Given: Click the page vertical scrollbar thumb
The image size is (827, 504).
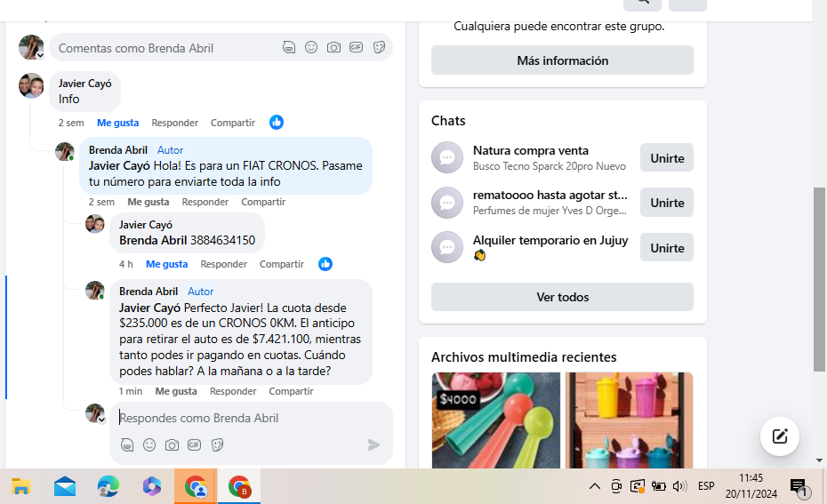Looking at the screenshot, I should tap(819, 279).
